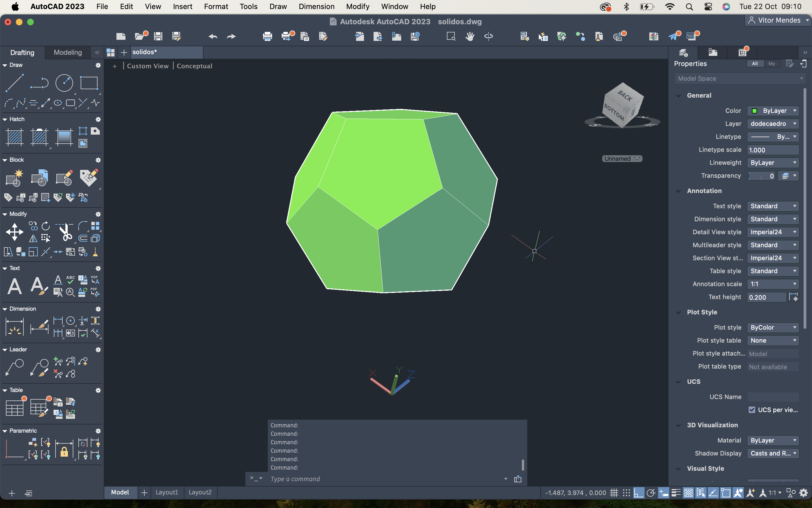Screen dimensions: 812x508
Task: Toggle selection cycling in status bar
Action: point(701,493)
